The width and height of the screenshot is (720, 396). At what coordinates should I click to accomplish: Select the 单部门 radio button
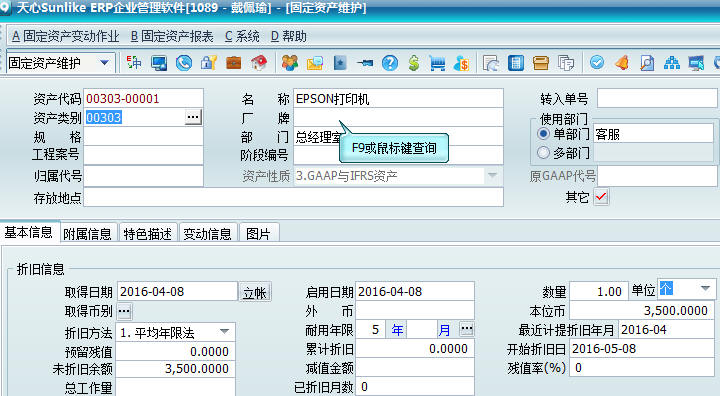coord(543,134)
